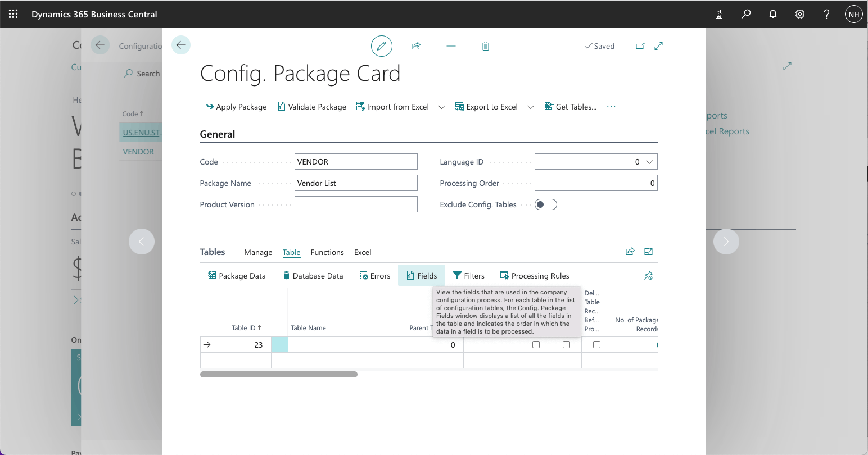Open the Table Name column header
The image size is (868, 455).
[x=309, y=328]
